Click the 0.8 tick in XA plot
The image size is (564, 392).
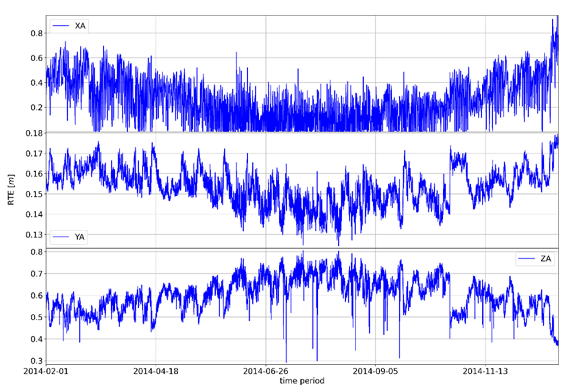(37, 33)
